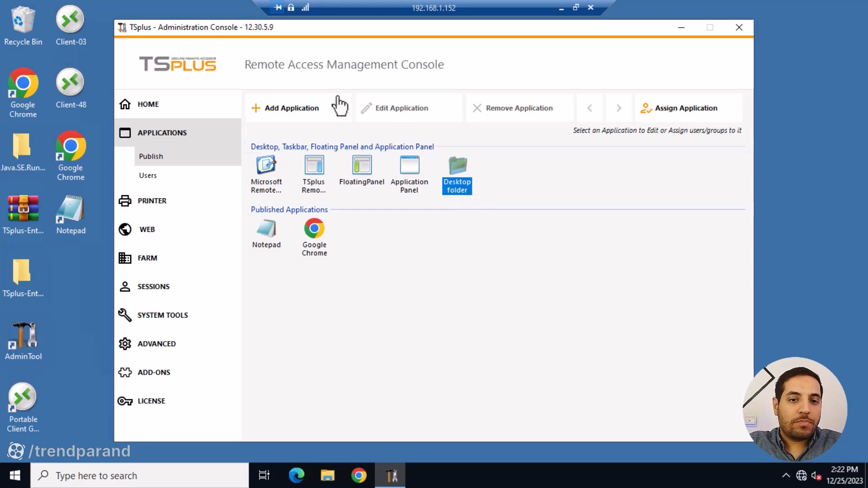868x488 pixels.
Task: Open the ADD-ONS section
Action: (x=178, y=372)
